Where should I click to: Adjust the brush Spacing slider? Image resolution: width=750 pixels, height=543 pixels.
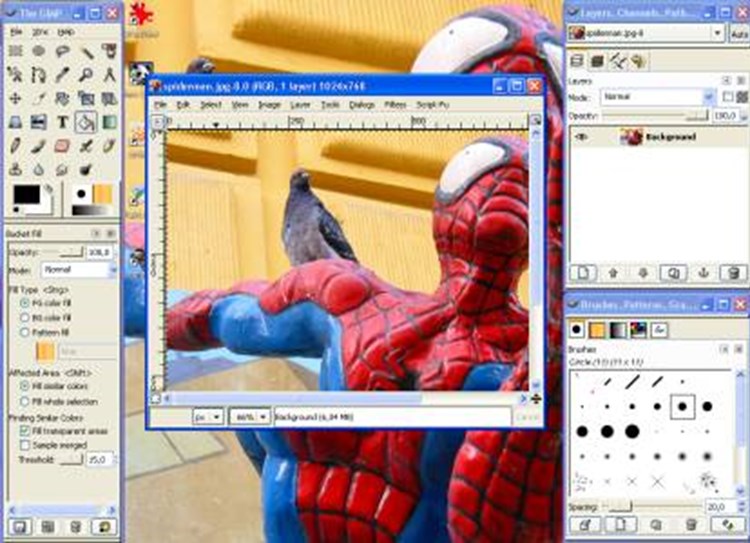(652, 506)
